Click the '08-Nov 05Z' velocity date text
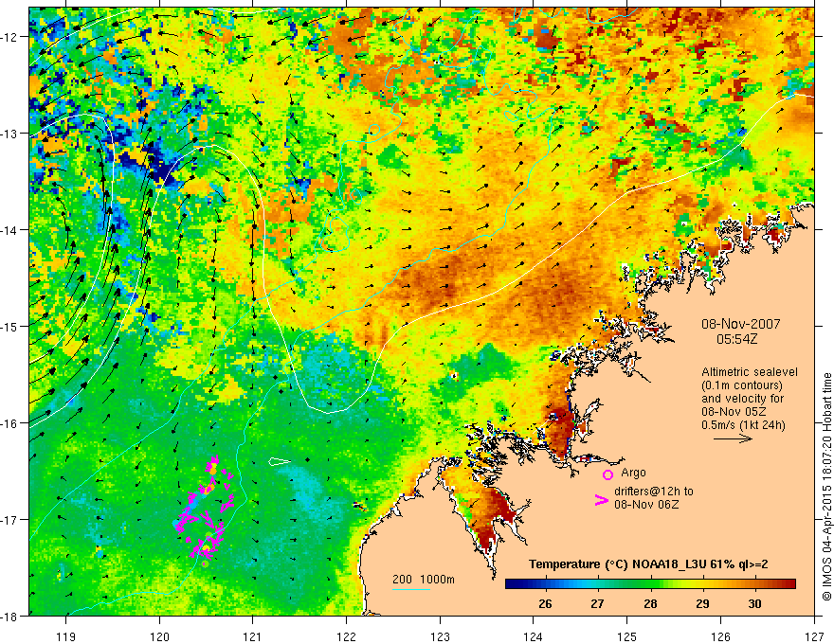Viewport: 834px width, 644px height. pyautogui.click(x=733, y=412)
